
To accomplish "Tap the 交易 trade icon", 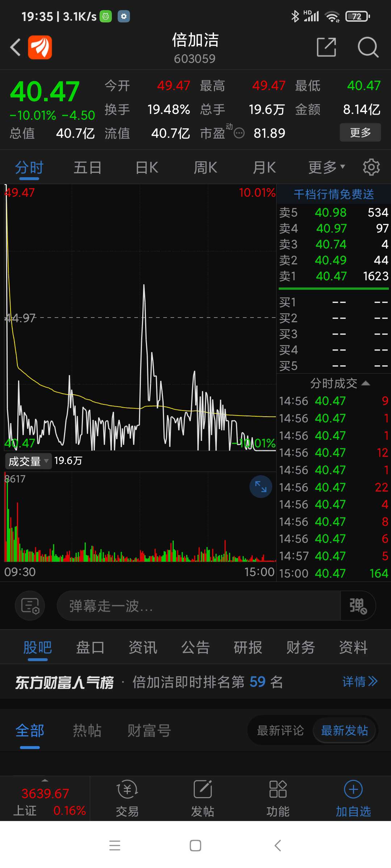I will 127,799.
